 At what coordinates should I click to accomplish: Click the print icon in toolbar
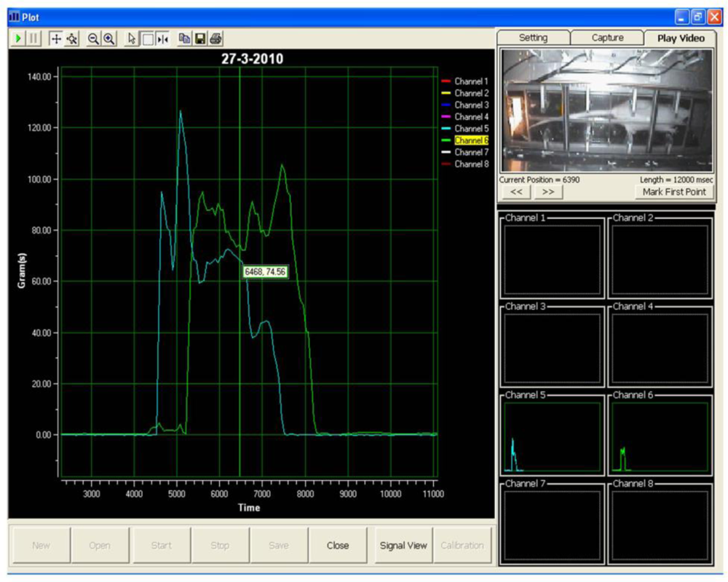coord(215,39)
